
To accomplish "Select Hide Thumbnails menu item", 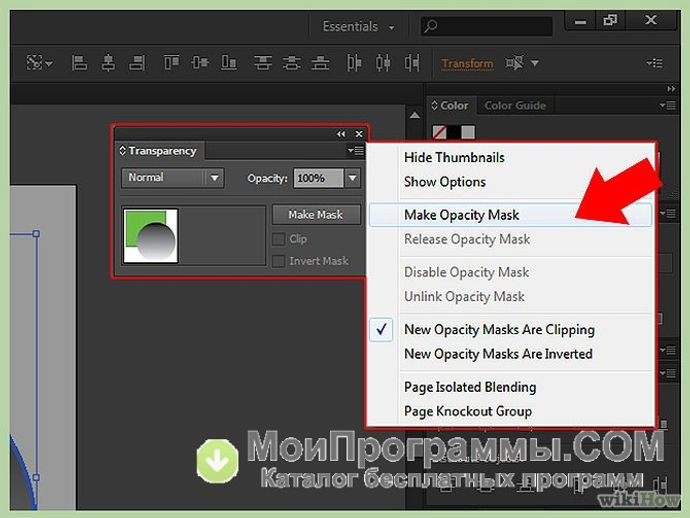I will point(454,158).
